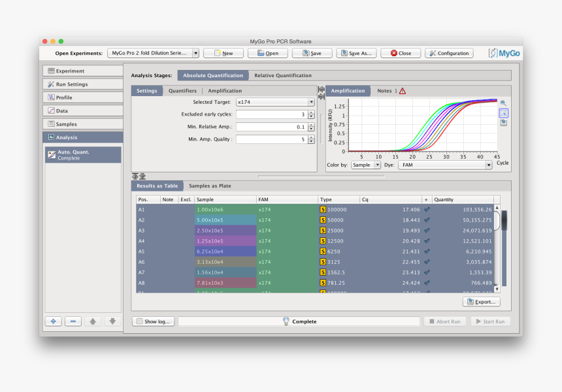Adjust Min. Relative Amp. stepper

[x=311, y=127]
